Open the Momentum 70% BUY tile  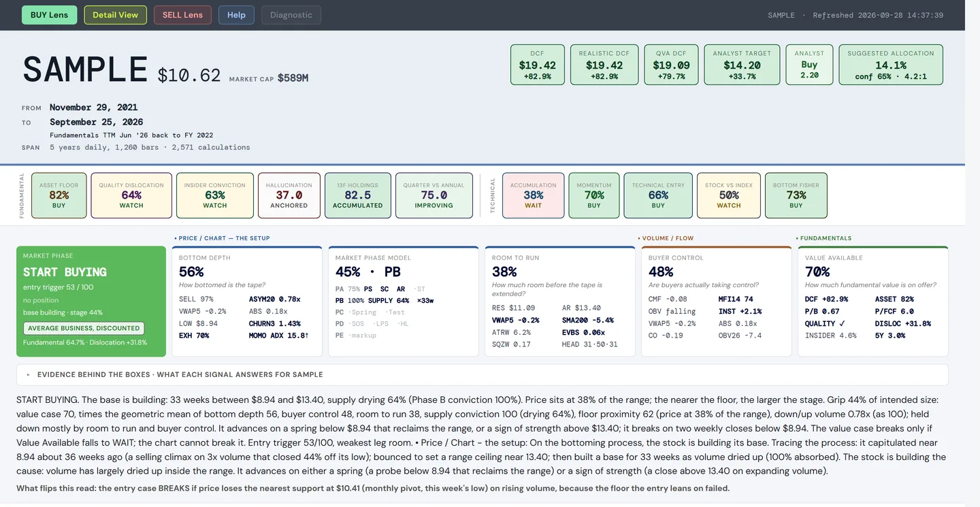(x=594, y=195)
